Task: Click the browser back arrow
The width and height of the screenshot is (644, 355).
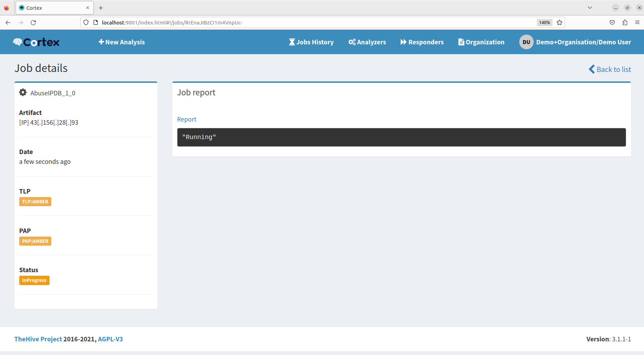Action: (x=8, y=22)
